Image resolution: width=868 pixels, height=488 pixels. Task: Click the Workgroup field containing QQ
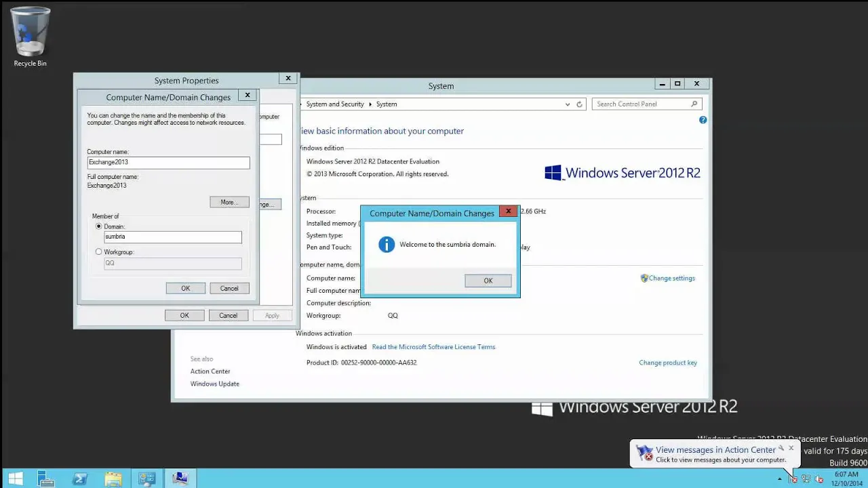coord(173,263)
